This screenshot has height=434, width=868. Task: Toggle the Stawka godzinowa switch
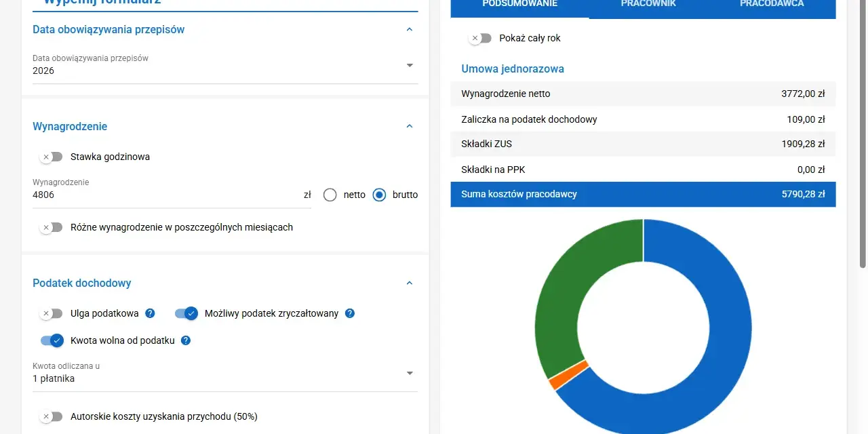coord(51,157)
